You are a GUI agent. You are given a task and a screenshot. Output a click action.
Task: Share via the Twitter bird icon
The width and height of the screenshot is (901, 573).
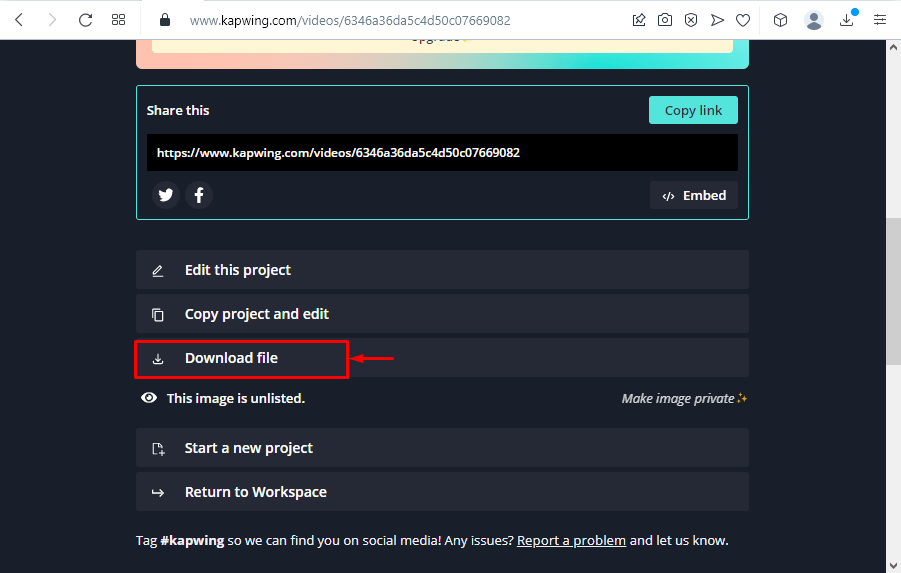166,195
